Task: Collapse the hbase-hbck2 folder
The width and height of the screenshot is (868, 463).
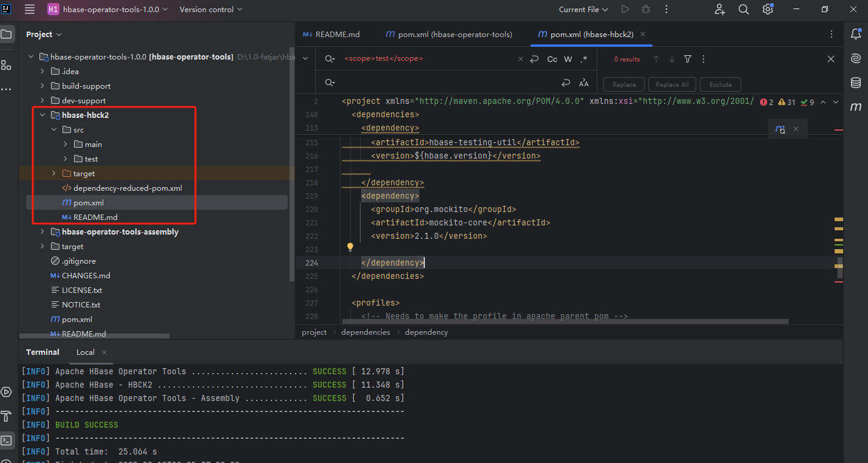Action: coord(42,115)
